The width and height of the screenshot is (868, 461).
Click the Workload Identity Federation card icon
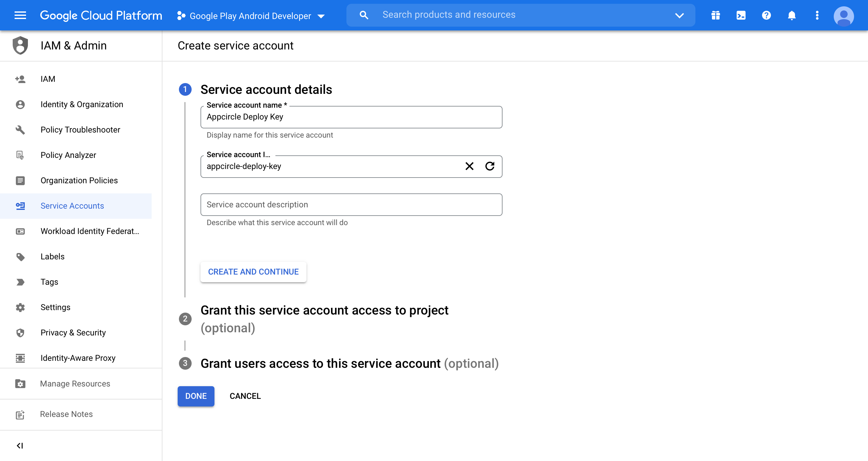[20, 231]
